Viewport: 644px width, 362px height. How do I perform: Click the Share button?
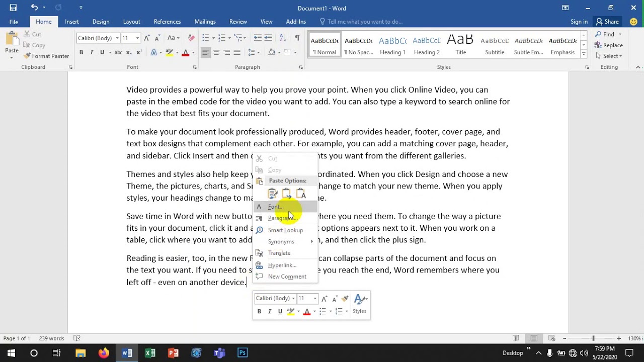(607, 22)
